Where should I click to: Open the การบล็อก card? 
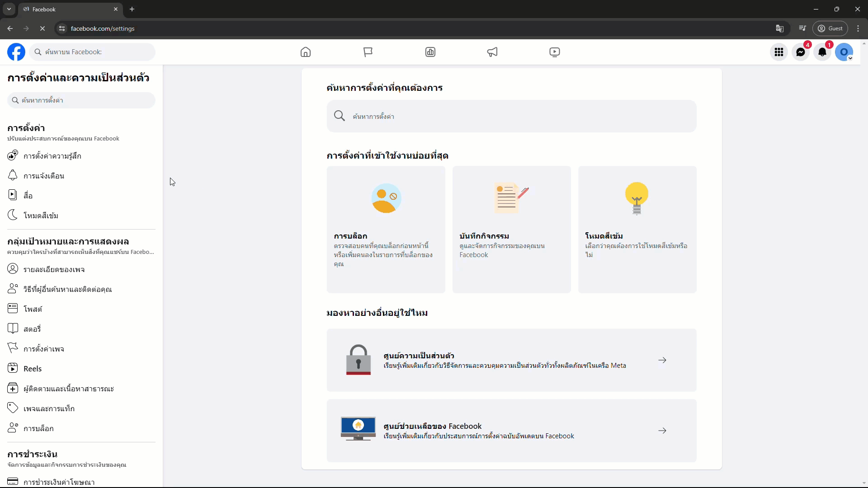(x=386, y=230)
